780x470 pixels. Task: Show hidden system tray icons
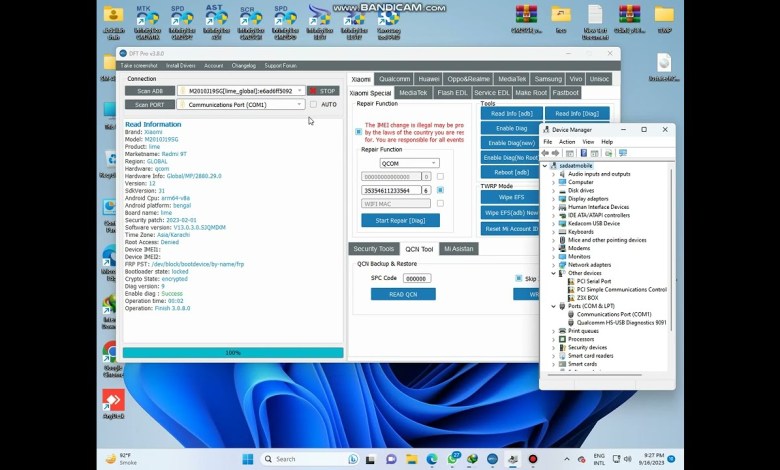click(x=567, y=459)
